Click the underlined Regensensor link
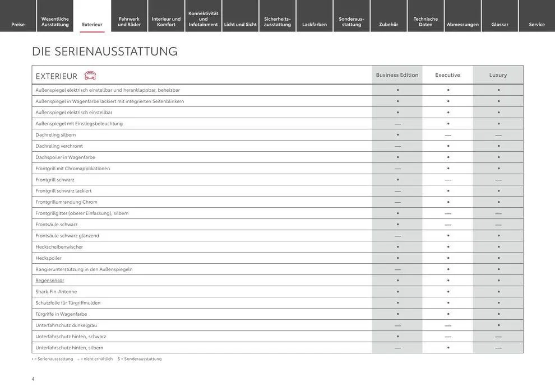 (50, 280)
